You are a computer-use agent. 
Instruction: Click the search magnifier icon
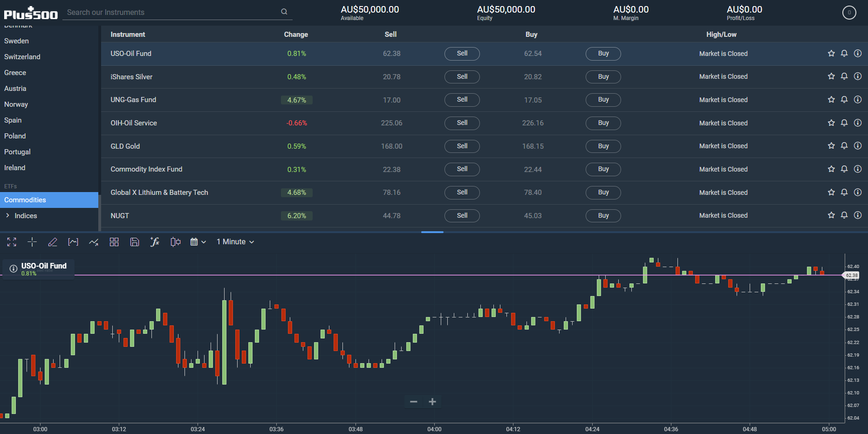284,12
